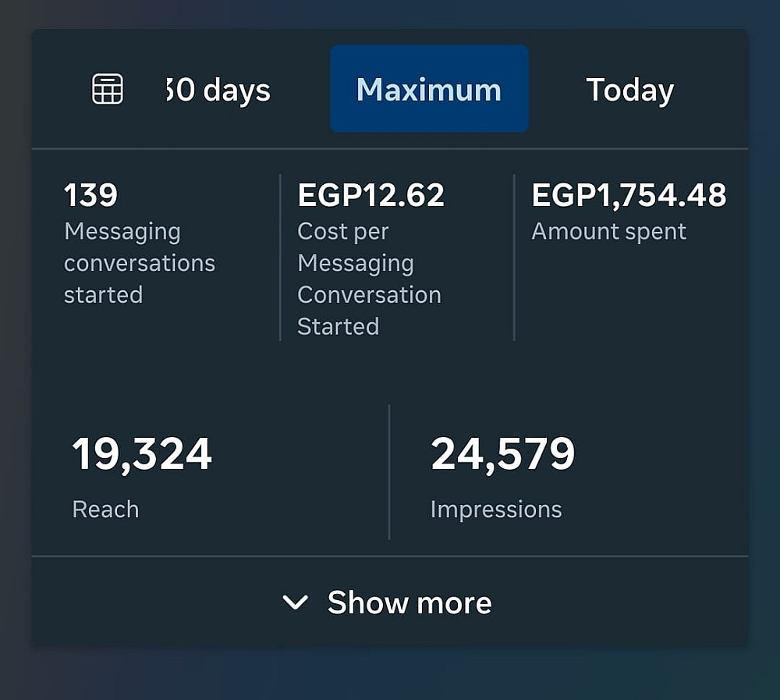This screenshot has height=700, width=780.
Task: Open the calendar date range picker icon
Action: click(108, 89)
